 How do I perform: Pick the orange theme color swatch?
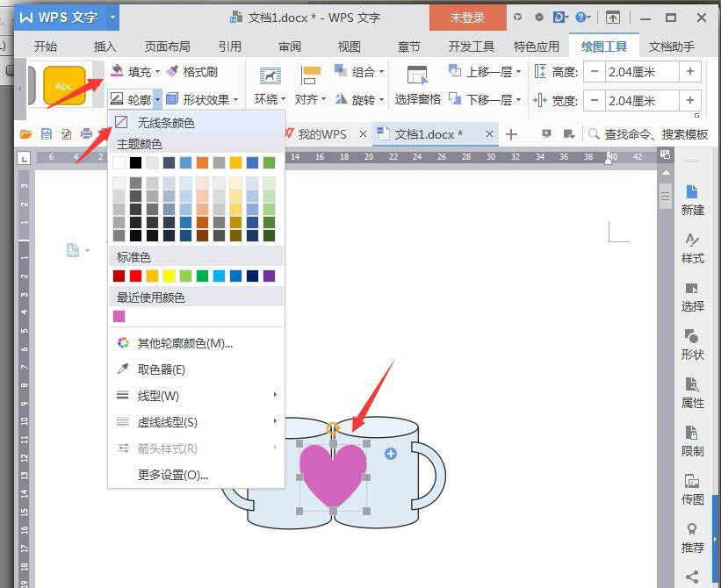pos(202,162)
